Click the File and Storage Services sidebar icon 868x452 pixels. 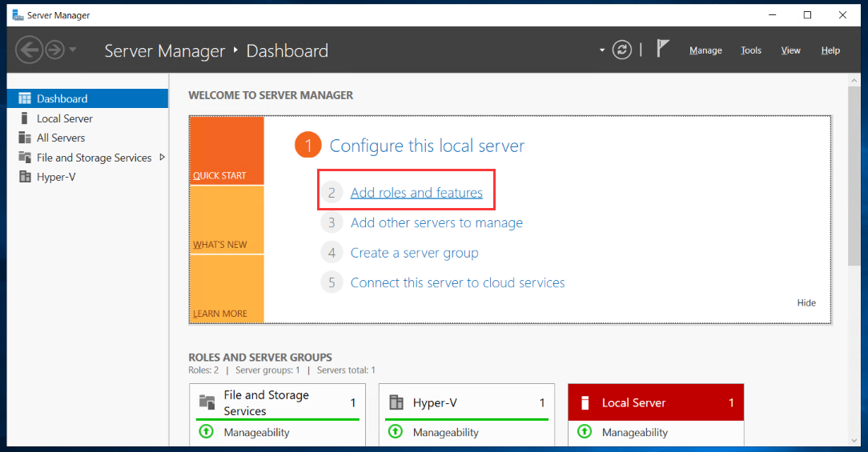(25, 157)
